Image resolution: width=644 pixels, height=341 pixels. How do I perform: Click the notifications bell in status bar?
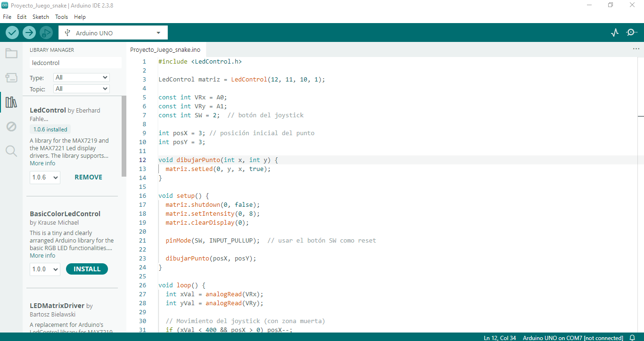coord(632,338)
